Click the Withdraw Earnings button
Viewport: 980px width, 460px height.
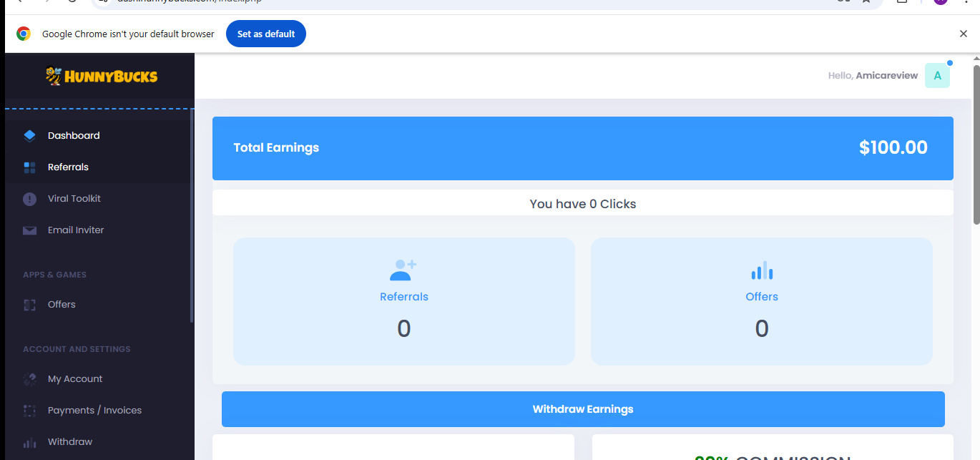tap(583, 409)
